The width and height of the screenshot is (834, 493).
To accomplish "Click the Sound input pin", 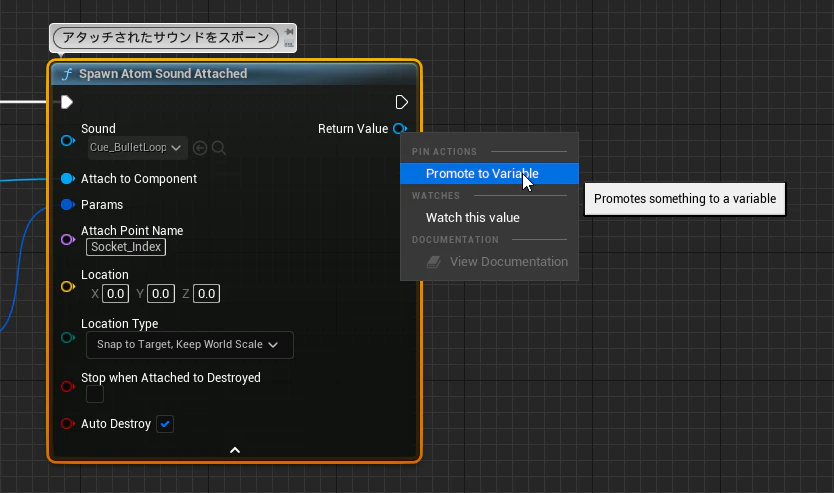I will [68, 140].
